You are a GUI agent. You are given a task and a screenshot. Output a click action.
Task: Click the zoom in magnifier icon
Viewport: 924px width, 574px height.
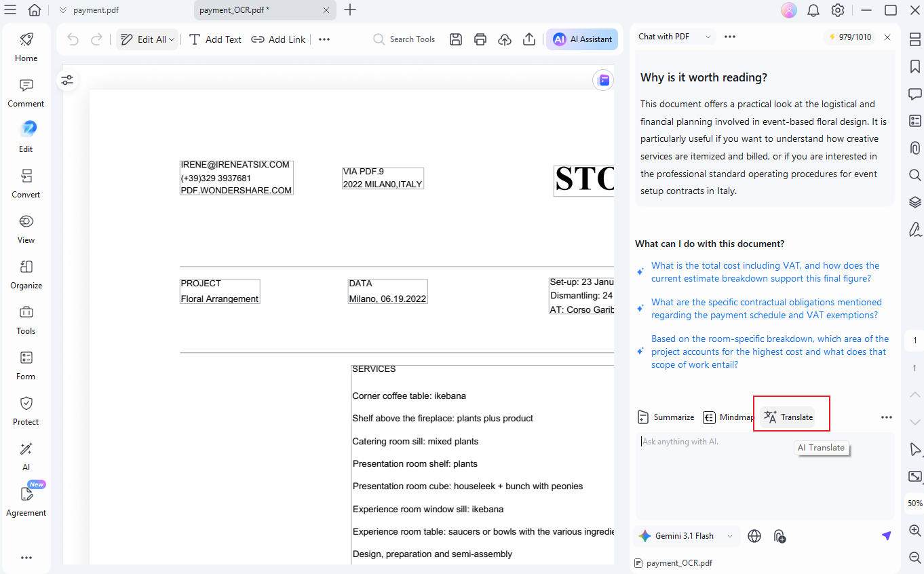pos(915,531)
